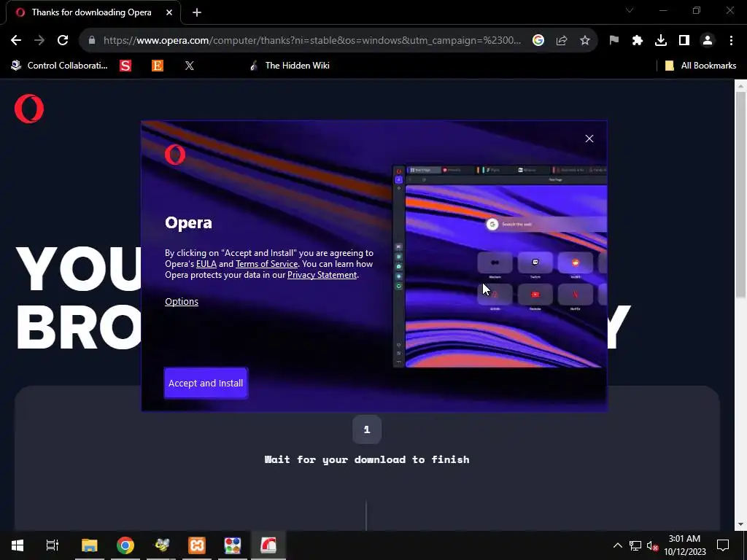The height and width of the screenshot is (560, 747).
Task: Open the orange E bookmark
Action: point(158,66)
